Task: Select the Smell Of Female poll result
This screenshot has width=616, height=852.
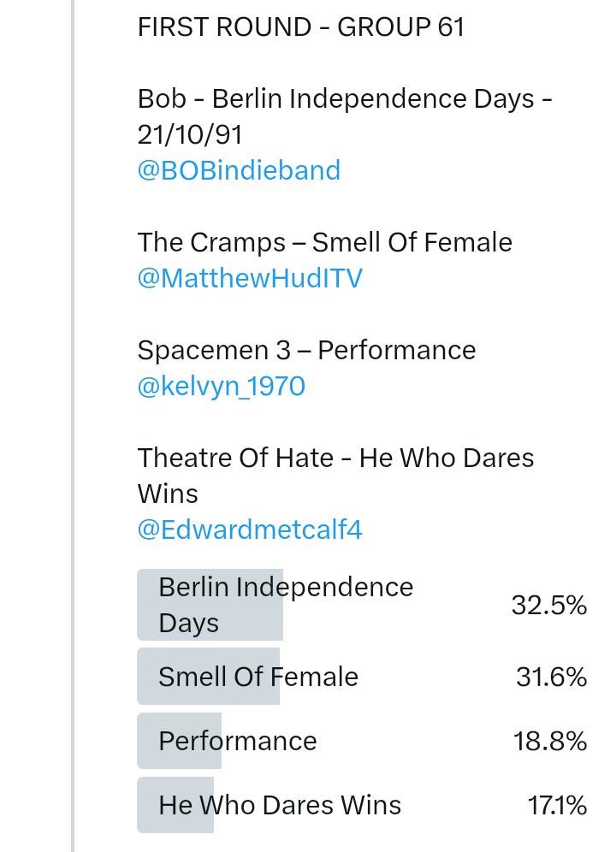Action: tap(258, 677)
